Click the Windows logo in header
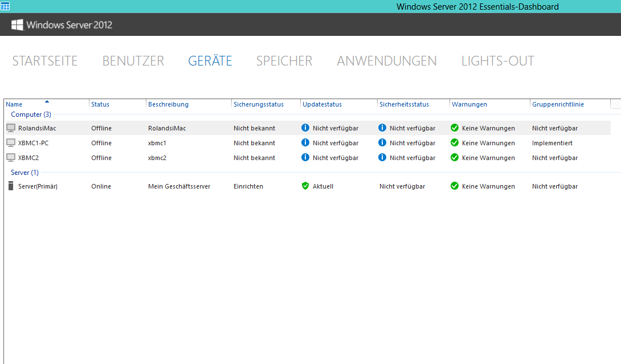The height and width of the screenshot is (364, 621). point(17,25)
